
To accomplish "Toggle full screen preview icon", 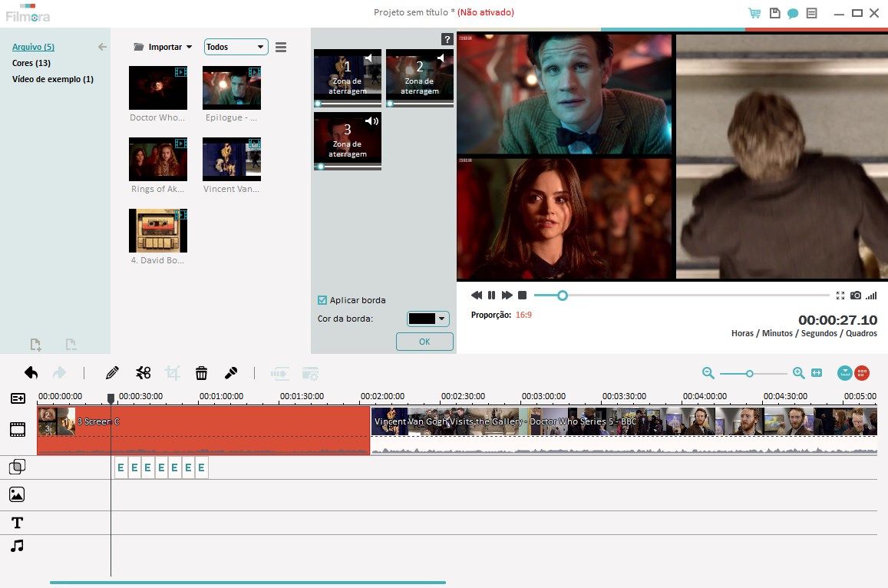I will coord(840,295).
